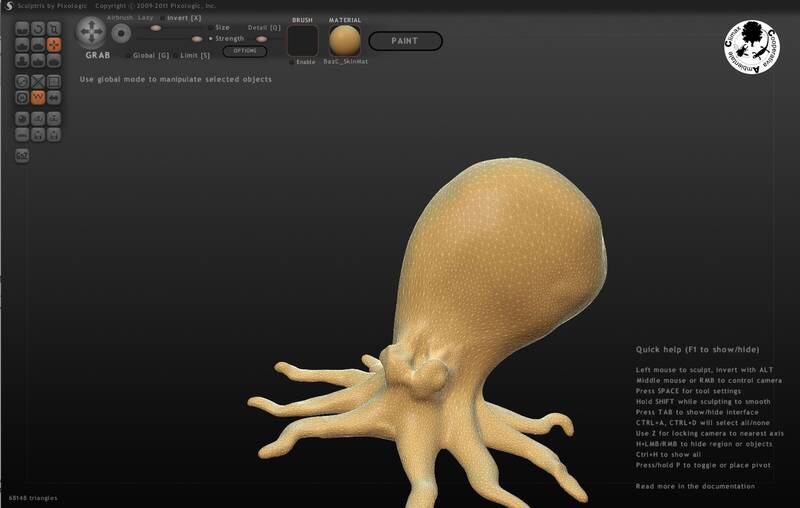Tick the brush Enable checkbox
800x508 pixels.
tap(292, 62)
